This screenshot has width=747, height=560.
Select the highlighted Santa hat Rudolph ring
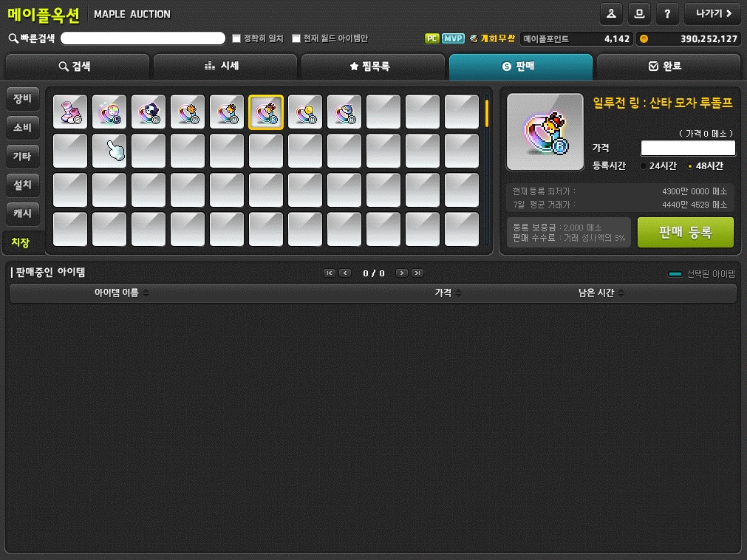[x=266, y=112]
